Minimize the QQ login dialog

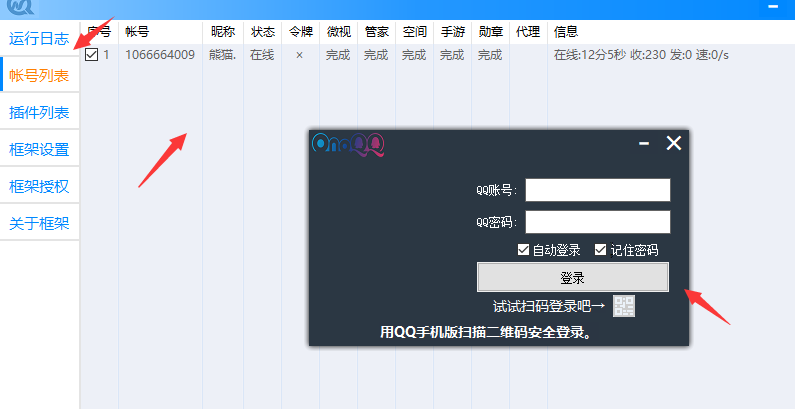tap(644, 143)
